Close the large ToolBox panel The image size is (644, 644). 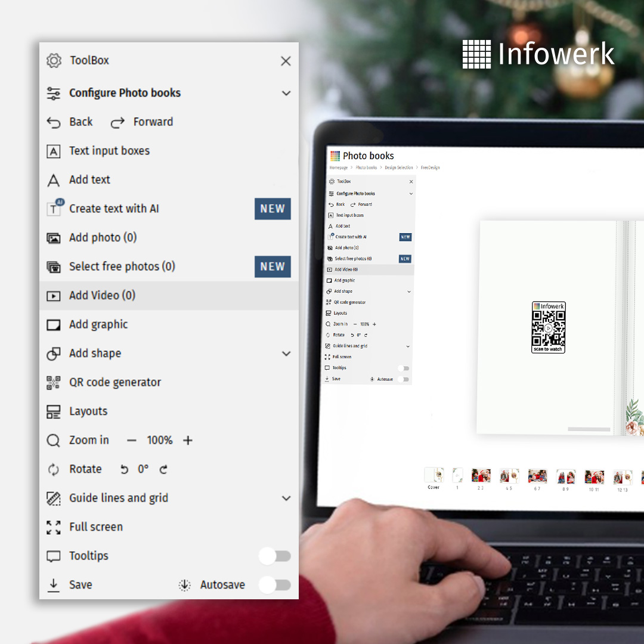click(x=286, y=61)
